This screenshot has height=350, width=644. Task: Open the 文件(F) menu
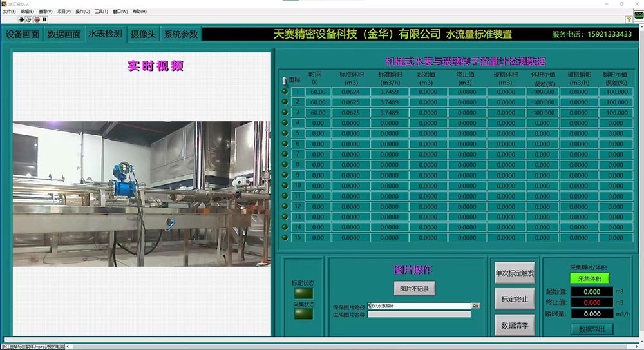point(9,12)
